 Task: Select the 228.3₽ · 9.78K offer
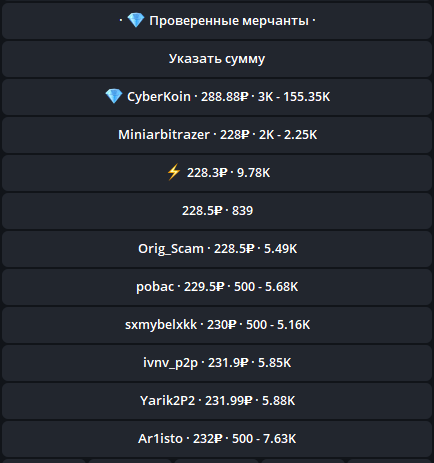[217, 173]
